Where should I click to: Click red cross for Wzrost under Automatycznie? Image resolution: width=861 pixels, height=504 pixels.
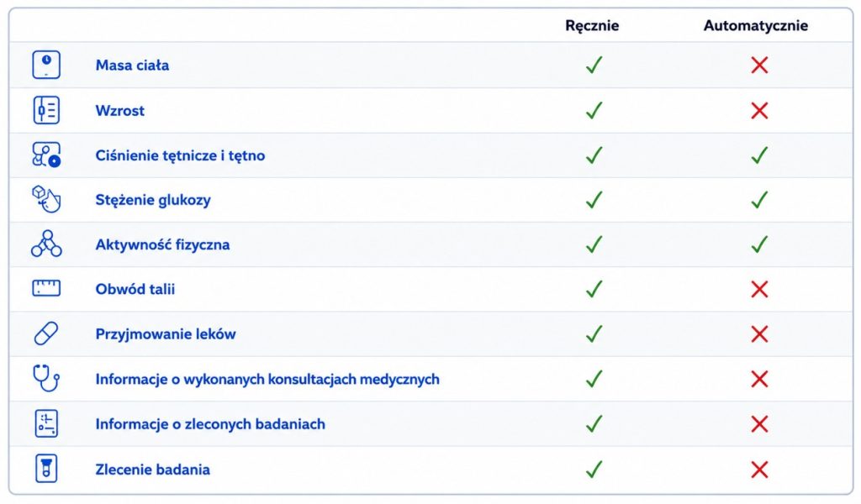pos(759,110)
